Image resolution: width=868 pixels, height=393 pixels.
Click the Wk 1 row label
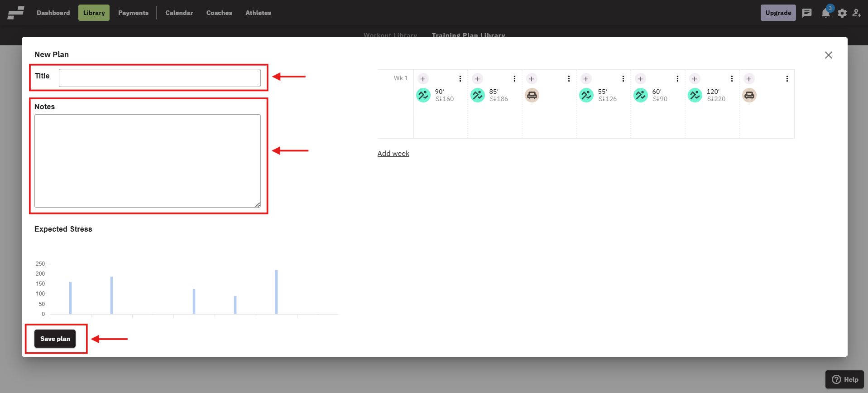401,78
